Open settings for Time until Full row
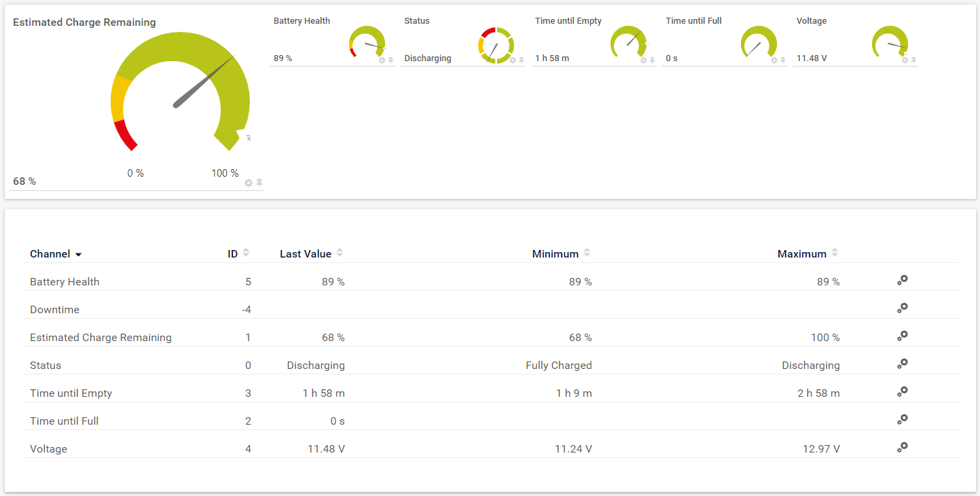The width and height of the screenshot is (980, 496). click(902, 419)
